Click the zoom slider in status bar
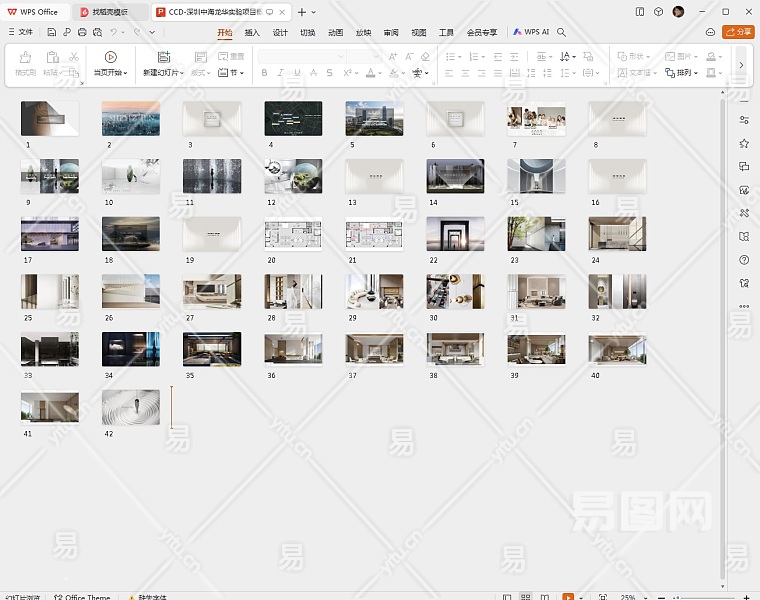Image resolution: width=760 pixels, height=600 pixels. [x=700, y=597]
